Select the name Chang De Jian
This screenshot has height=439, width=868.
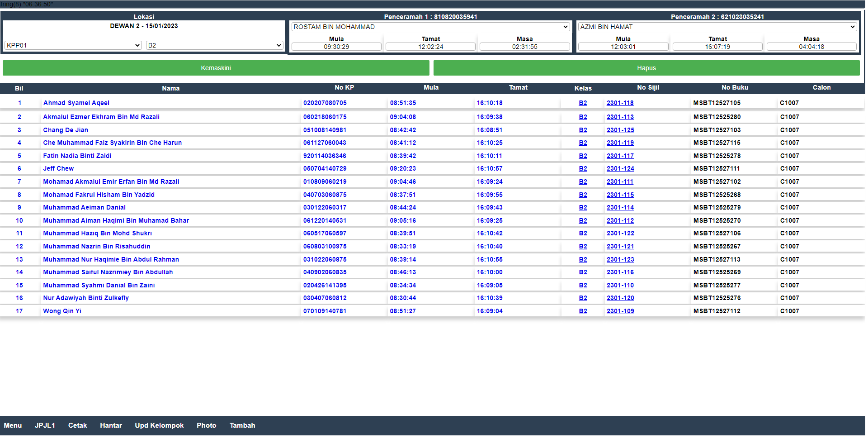click(x=66, y=130)
